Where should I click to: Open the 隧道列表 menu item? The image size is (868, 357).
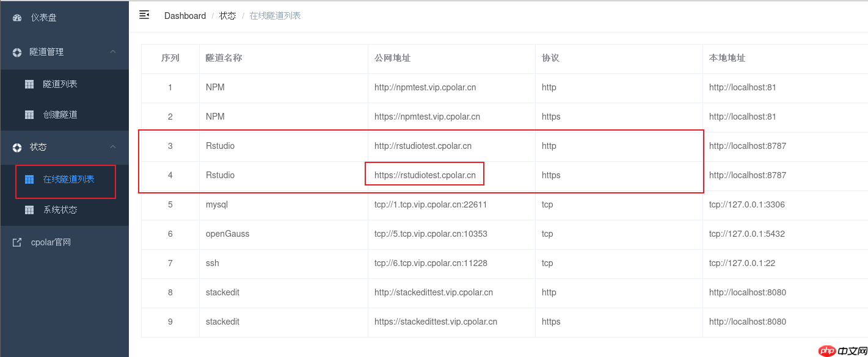pos(64,84)
